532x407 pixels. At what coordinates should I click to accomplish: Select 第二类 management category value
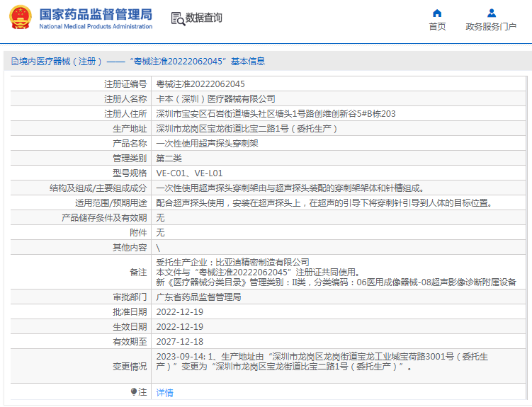coord(169,159)
